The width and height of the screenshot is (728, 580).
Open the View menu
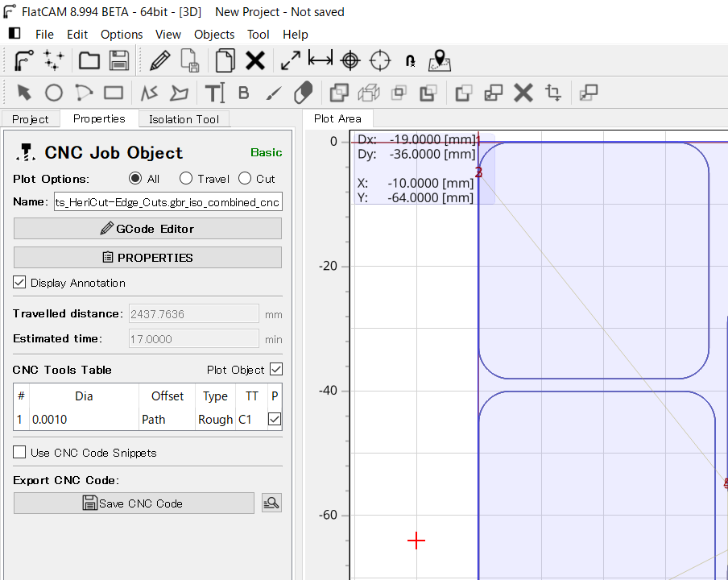point(168,35)
